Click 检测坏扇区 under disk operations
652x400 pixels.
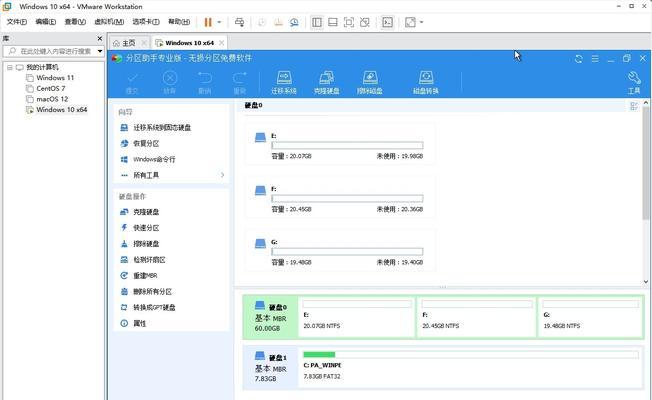pyautogui.click(x=149, y=260)
